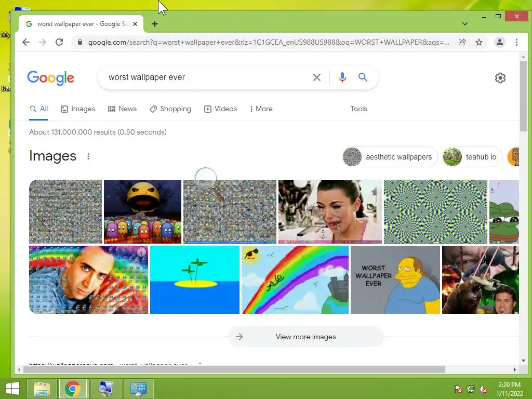532x399 pixels.
Task: Open a new tab with plus button
Action: pos(155,24)
